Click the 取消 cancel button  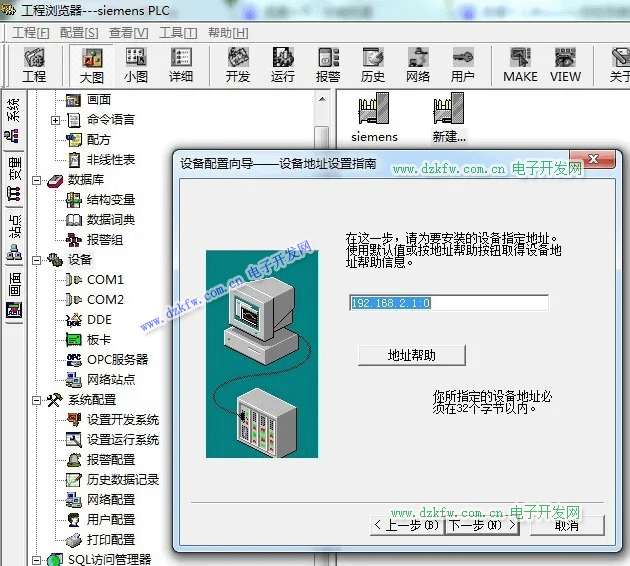(x=567, y=525)
